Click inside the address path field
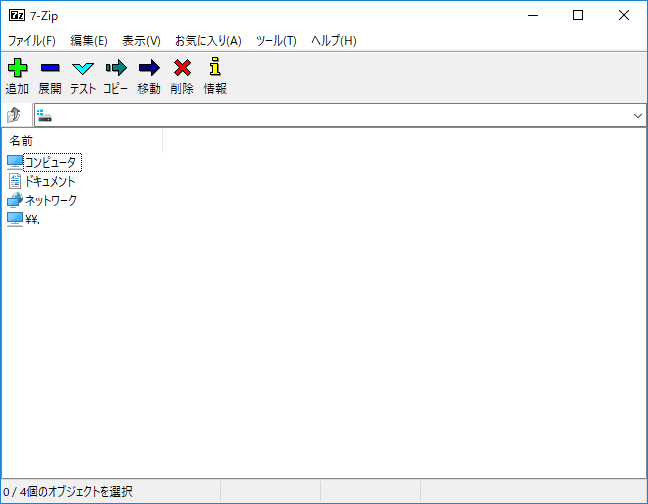648x504 pixels. click(x=340, y=115)
